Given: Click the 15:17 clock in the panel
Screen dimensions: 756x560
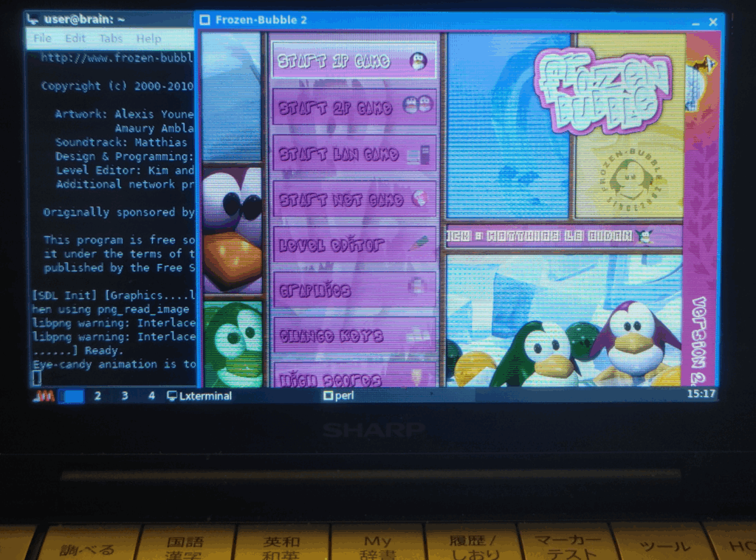Looking at the screenshot, I should pos(701,394).
